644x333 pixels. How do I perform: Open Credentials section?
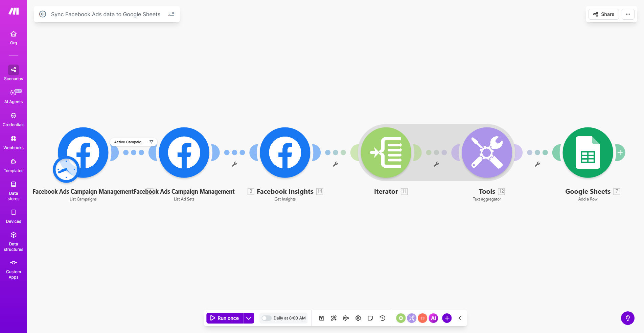tap(14, 120)
